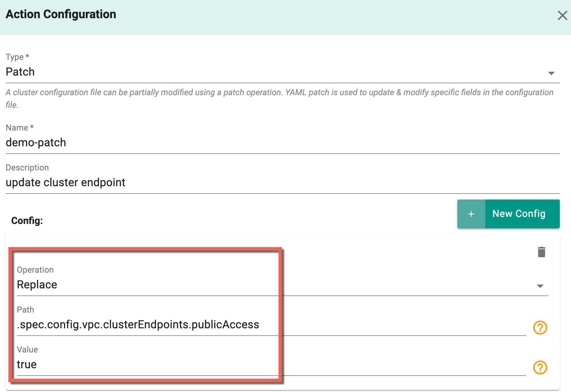Image resolution: width=571 pixels, height=392 pixels.
Task: Expand the Operation dropdown arrow
Action: click(x=540, y=286)
